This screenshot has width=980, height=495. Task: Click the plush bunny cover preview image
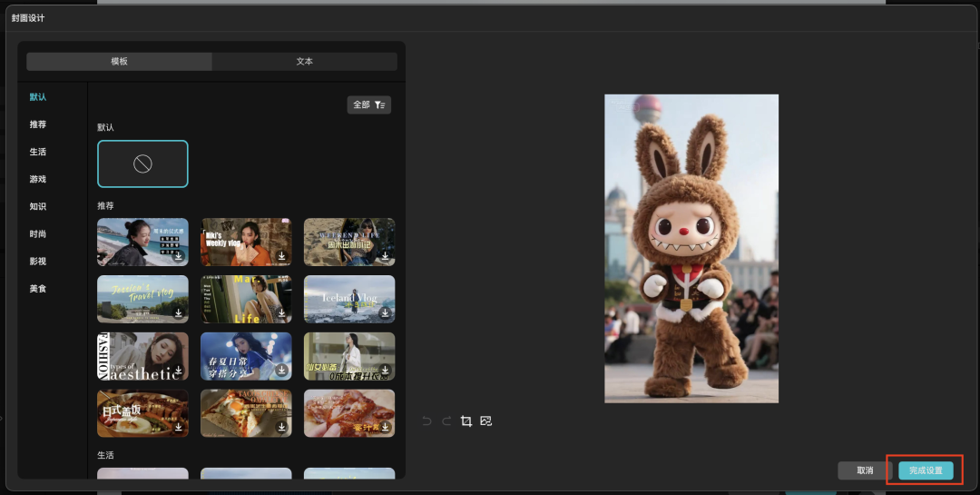click(691, 248)
